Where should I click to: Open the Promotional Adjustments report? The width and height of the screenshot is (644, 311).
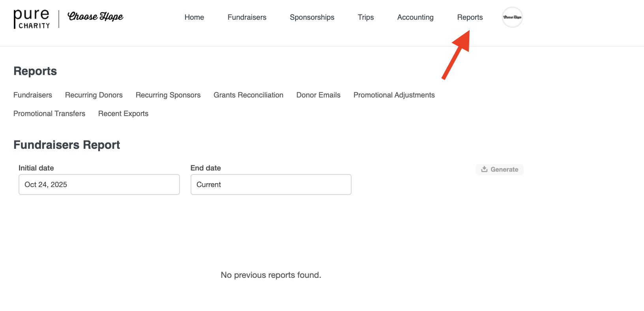[x=394, y=95]
